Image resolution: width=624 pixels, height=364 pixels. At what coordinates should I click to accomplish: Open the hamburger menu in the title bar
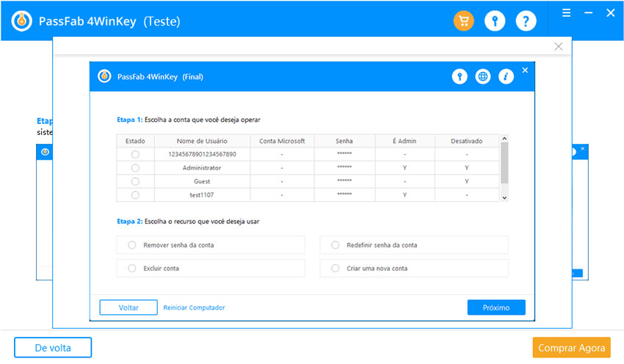tap(566, 12)
